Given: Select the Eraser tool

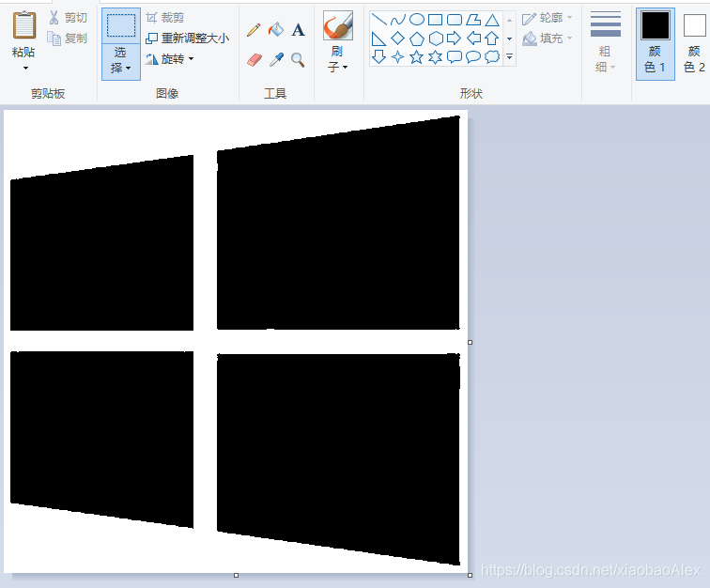Looking at the screenshot, I should coord(255,59).
